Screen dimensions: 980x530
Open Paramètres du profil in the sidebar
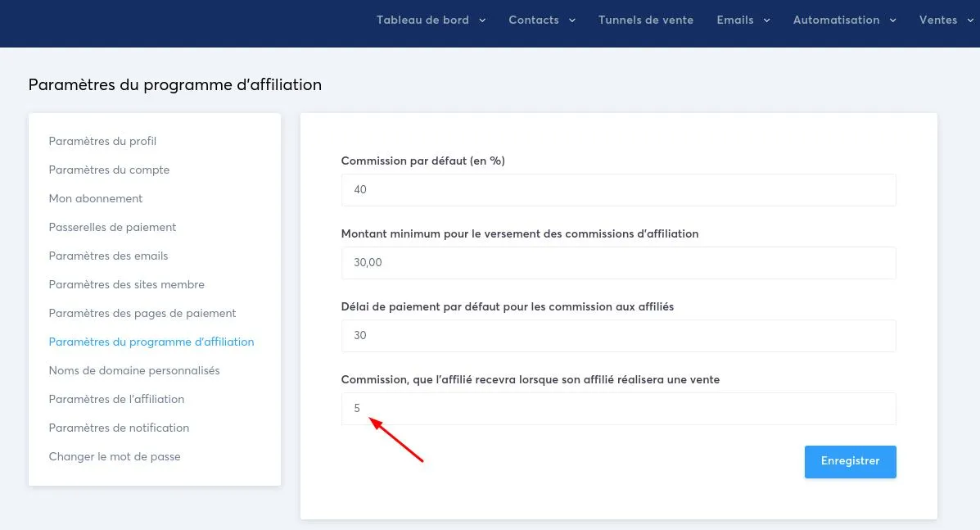[x=102, y=141]
